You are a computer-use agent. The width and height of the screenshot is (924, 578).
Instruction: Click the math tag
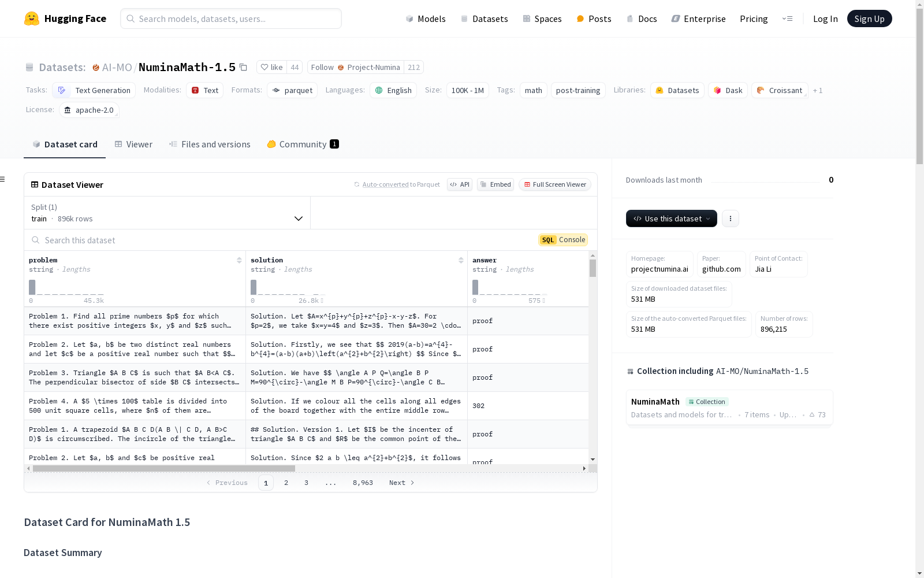[534, 90]
